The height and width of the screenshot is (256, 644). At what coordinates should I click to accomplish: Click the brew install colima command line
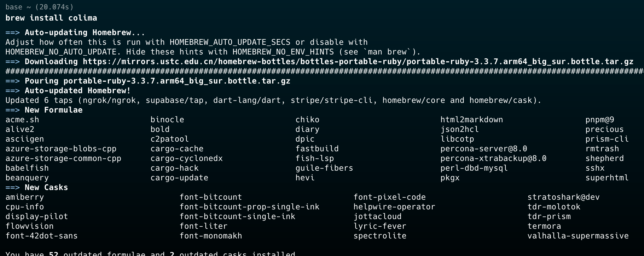(x=51, y=18)
